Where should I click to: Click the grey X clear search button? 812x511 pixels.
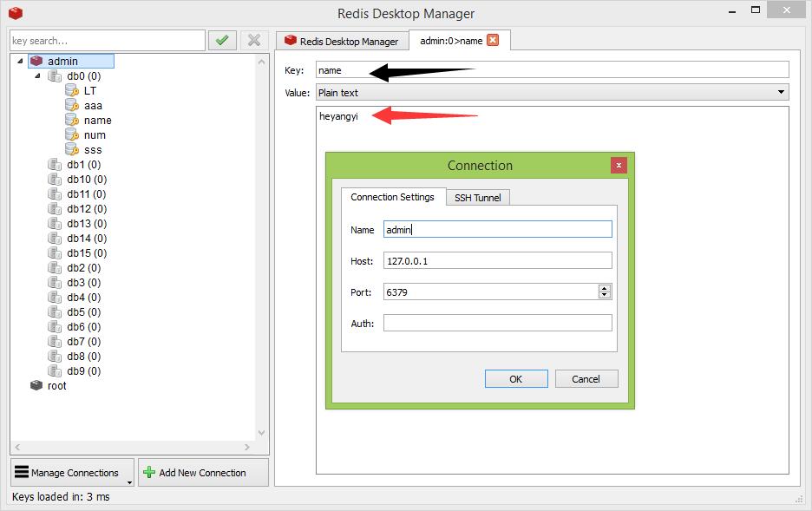[x=254, y=41]
